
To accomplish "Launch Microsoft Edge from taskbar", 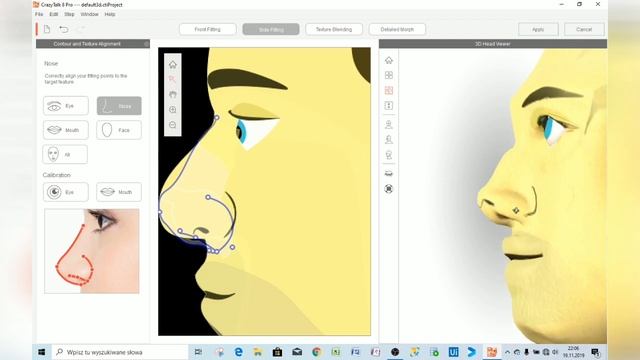I will coord(238,352).
